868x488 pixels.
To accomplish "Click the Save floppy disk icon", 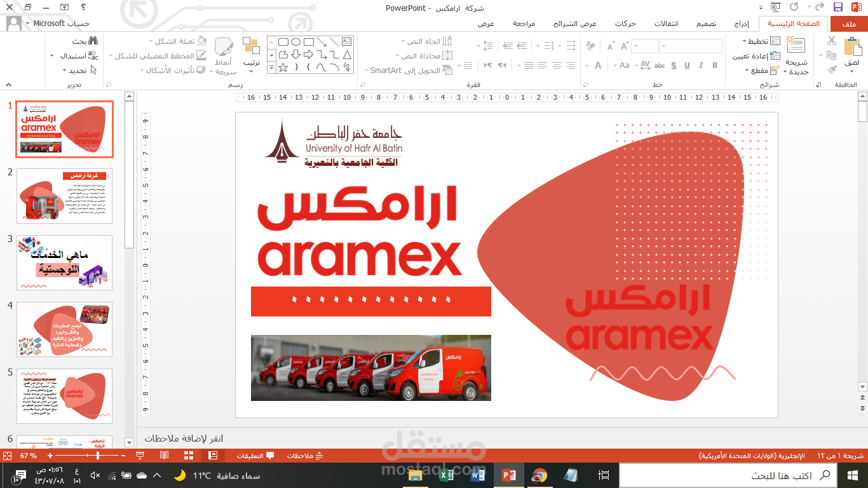I will [x=838, y=8].
